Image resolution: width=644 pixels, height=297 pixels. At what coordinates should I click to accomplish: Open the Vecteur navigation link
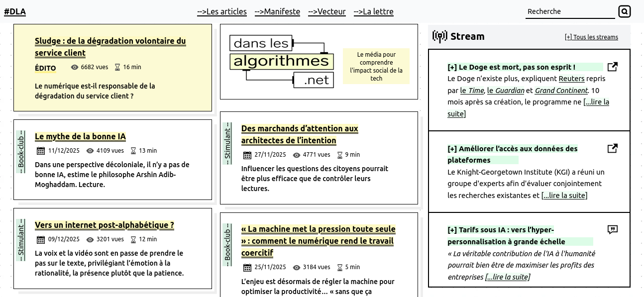pos(327,11)
